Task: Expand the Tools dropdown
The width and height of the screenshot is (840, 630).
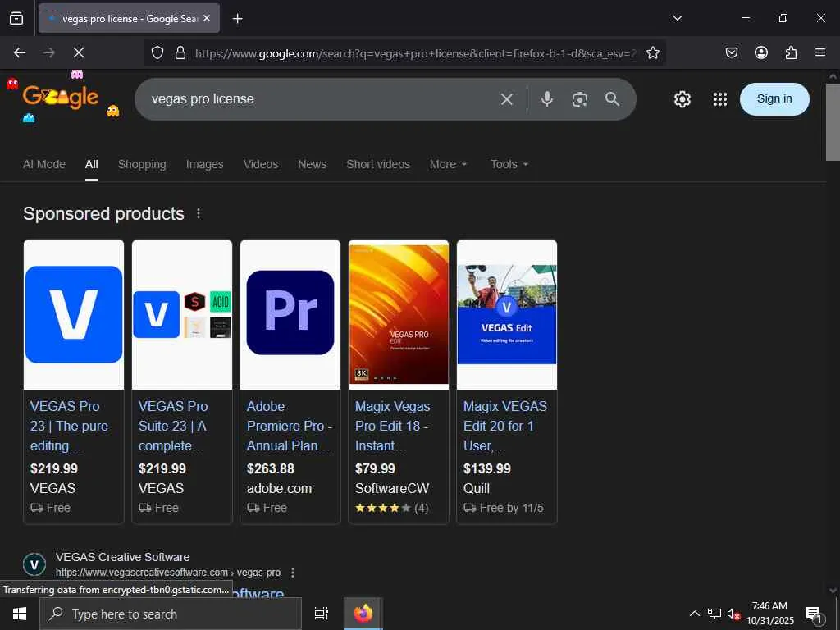Action: 509,164
